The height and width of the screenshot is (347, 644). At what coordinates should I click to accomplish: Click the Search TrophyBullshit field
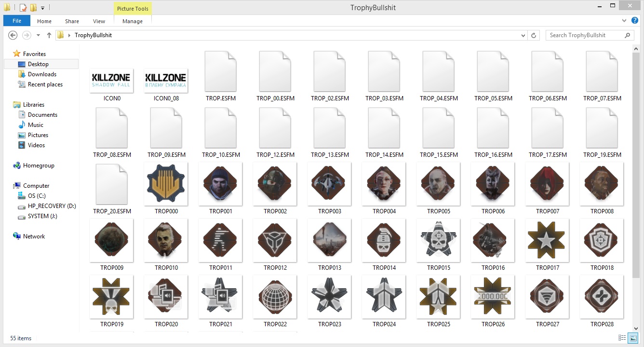(x=590, y=35)
